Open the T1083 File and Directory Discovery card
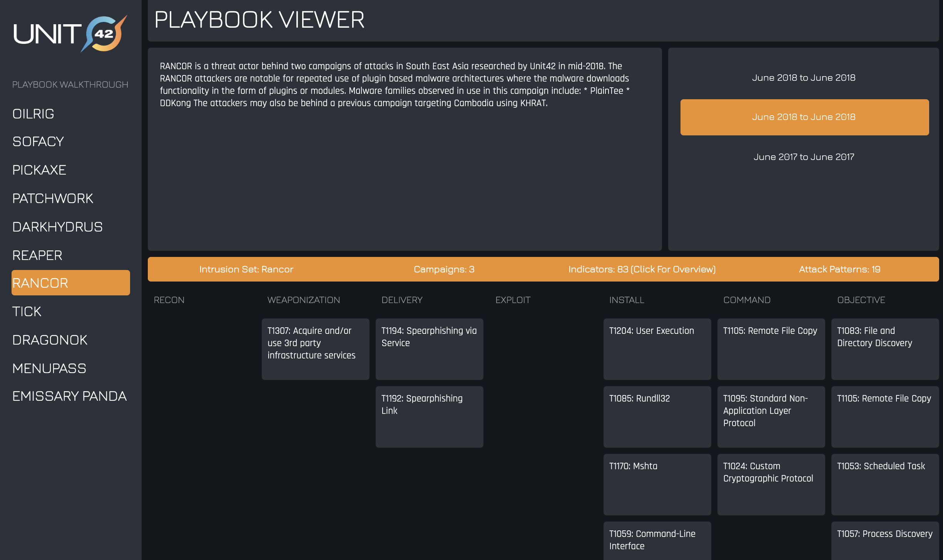This screenshot has height=560, width=943. 885,349
